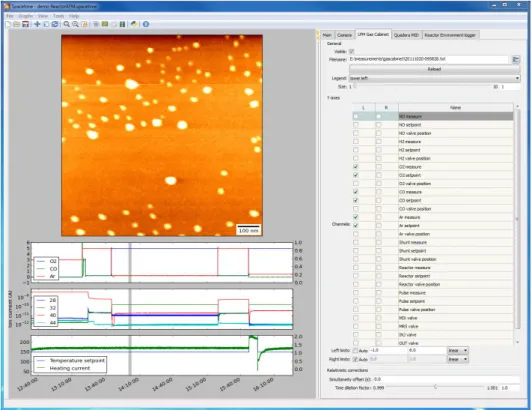Click the Save toolbar icon

pos(25,24)
